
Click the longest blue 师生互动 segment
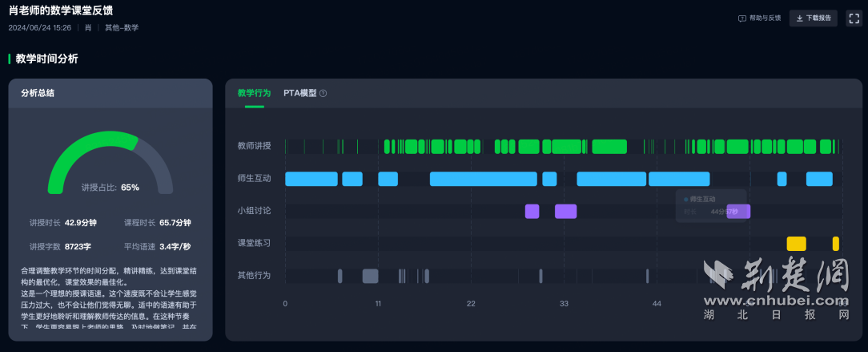[483, 179]
